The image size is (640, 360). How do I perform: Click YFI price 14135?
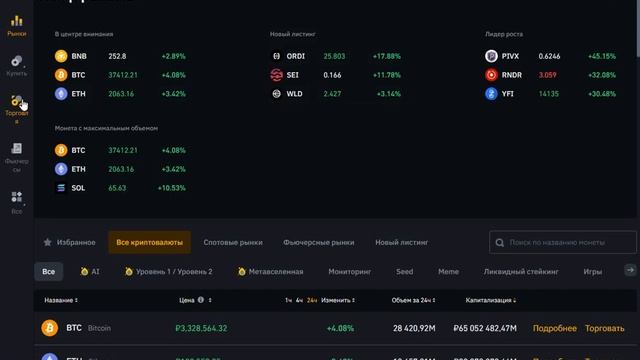point(549,93)
